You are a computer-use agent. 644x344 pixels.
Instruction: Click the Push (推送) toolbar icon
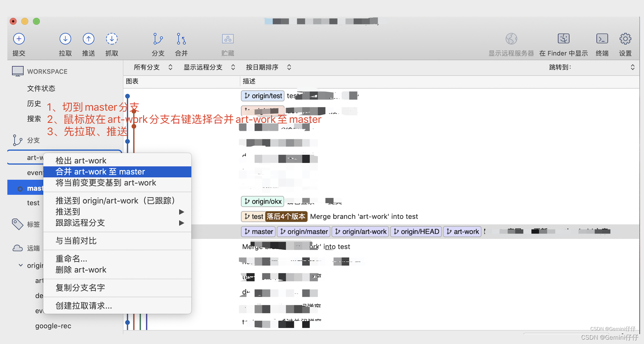88,39
